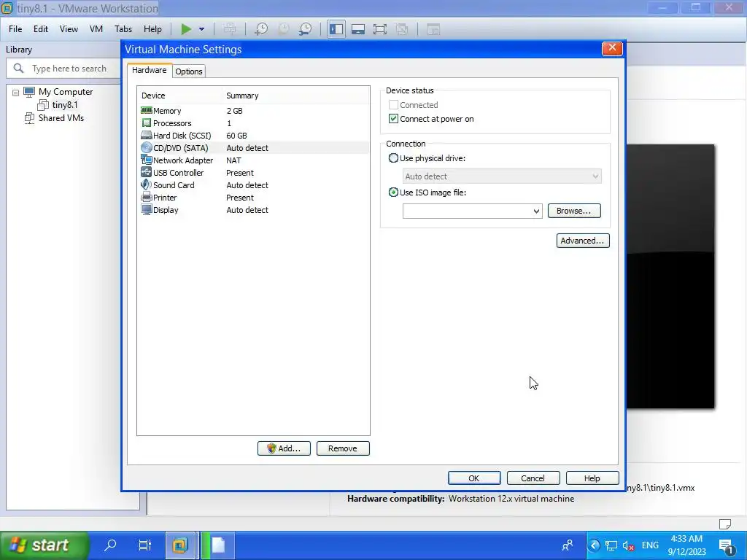Select Use physical drive radio button

click(393, 158)
